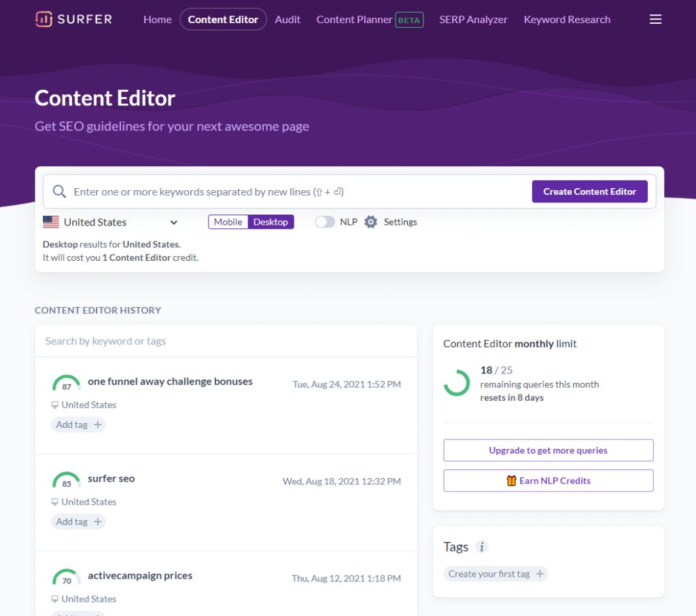Open the SERP Analyzer tab
The image size is (696, 616).
[473, 20]
